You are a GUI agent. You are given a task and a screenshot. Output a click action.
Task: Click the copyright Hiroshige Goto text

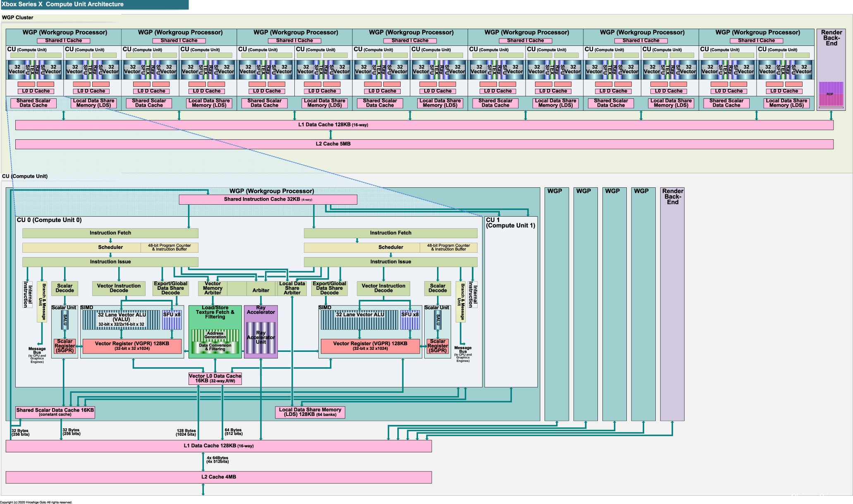pyautogui.click(x=36, y=502)
